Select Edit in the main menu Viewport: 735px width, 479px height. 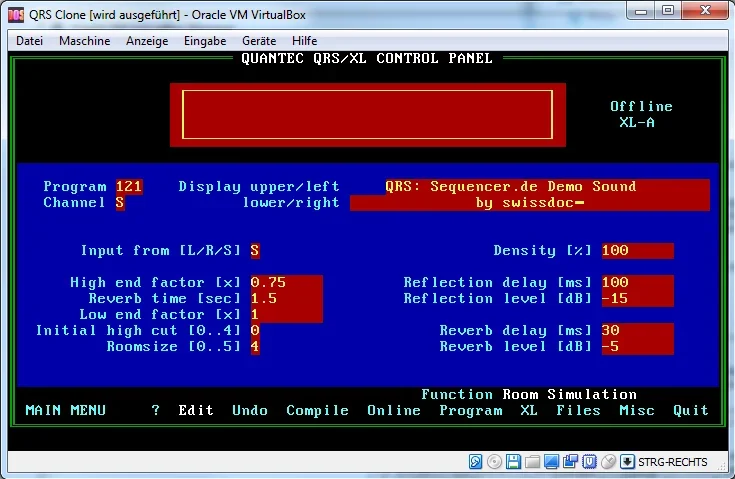pos(196,410)
